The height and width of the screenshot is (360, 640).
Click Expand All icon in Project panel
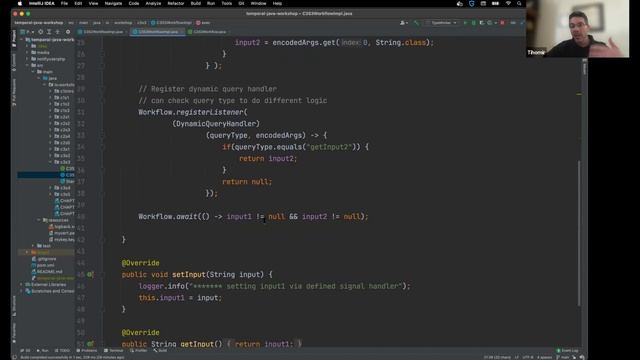[49, 31]
